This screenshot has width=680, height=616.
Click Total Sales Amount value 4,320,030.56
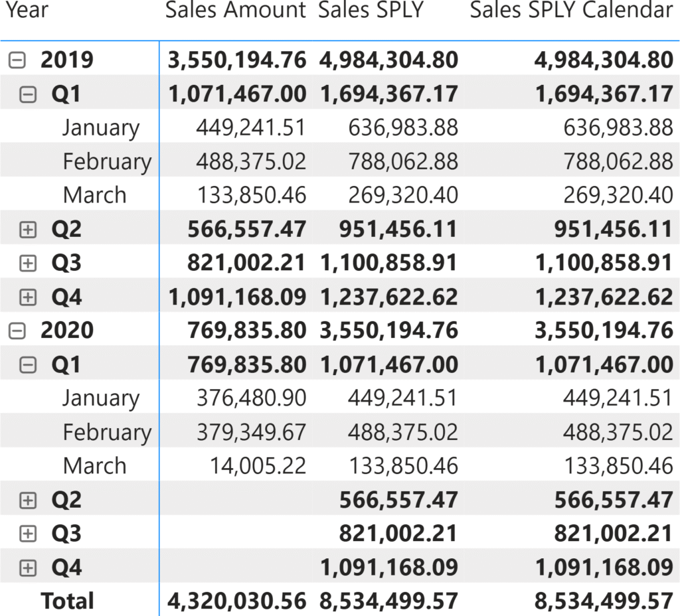(237, 601)
